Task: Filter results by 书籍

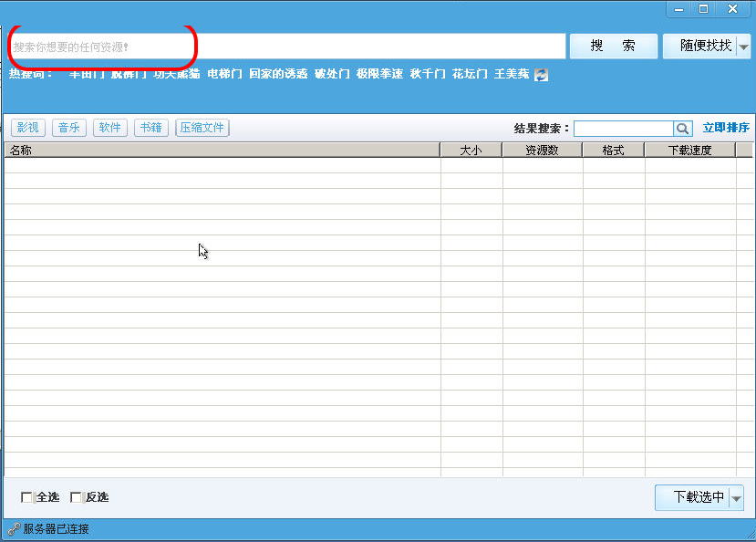Action: point(150,128)
